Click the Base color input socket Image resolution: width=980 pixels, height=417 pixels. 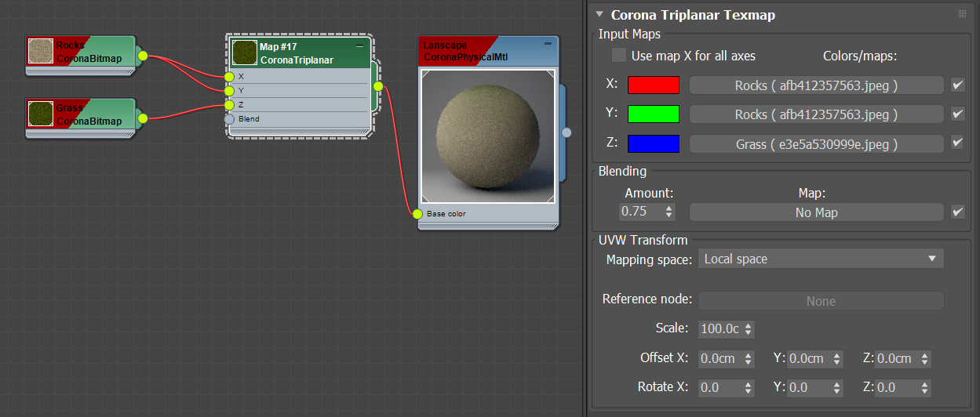click(x=417, y=214)
